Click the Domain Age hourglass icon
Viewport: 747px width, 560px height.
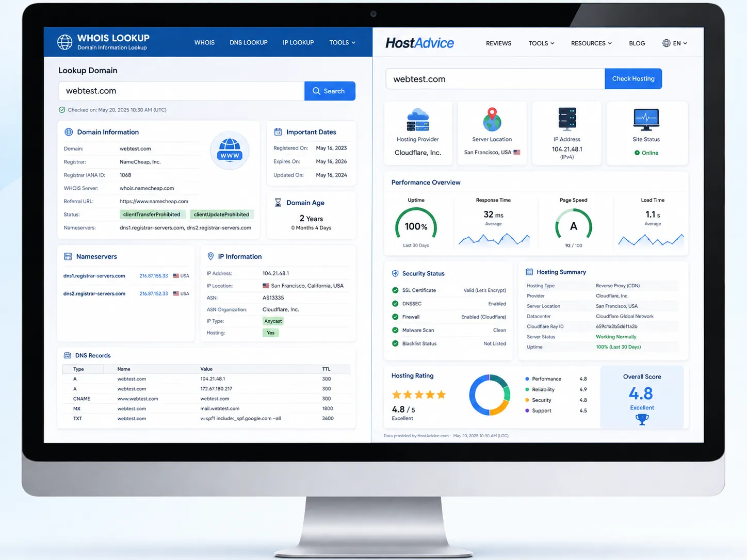278,203
